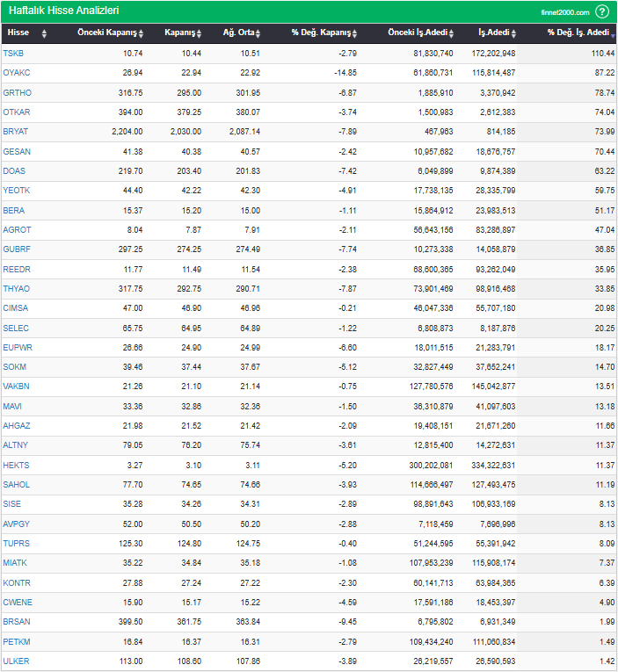Image resolution: width=618 pixels, height=672 pixels.
Task: Open the SELEC stock link
Action: [x=16, y=328]
